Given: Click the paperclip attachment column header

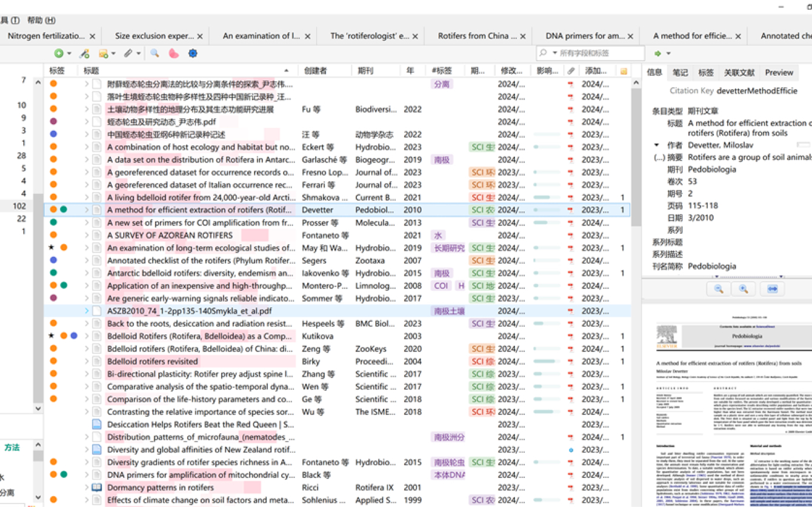Looking at the screenshot, I should pos(571,71).
